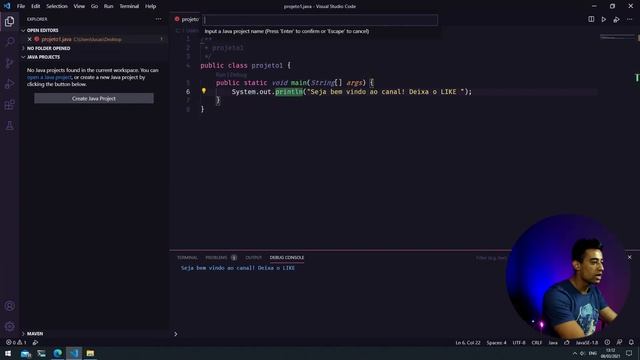This screenshot has width=640, height=360.
Task: Click the Java thumbs-up status icon
Action: click(567, 342)
